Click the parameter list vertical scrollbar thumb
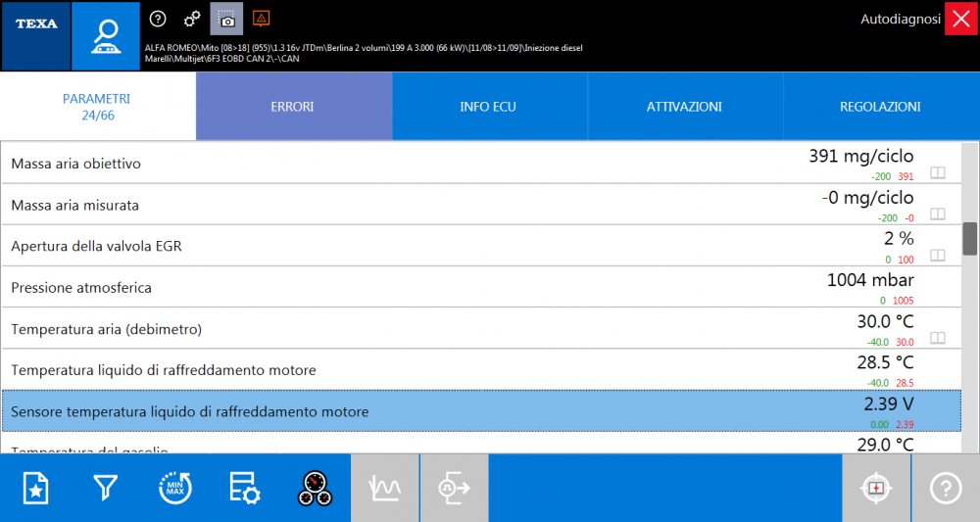Viewport: 980px width, 522px height. [969, 238]
